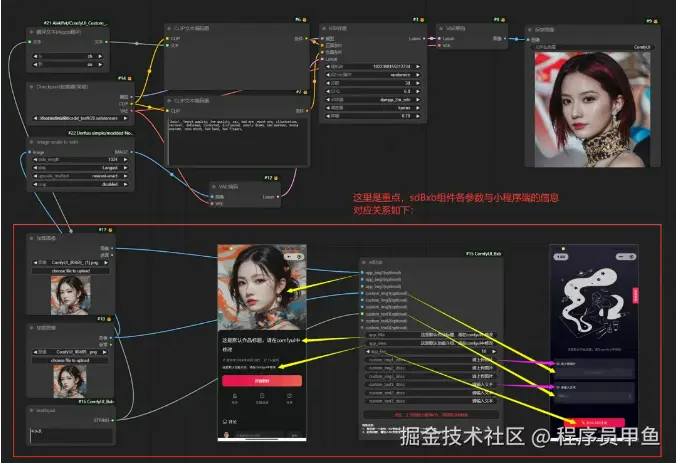Image resolution: width=676 pixels, height=463 pixels.
Task: Click the side_length 1024 value field
Action: click(x=80, y=160)
